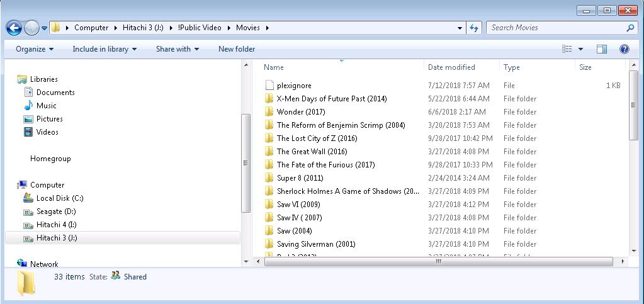Select Sherlock Holmes A Game of Shadows folder
This screenshot has width=644, height=304.
[x=348, y=191]
